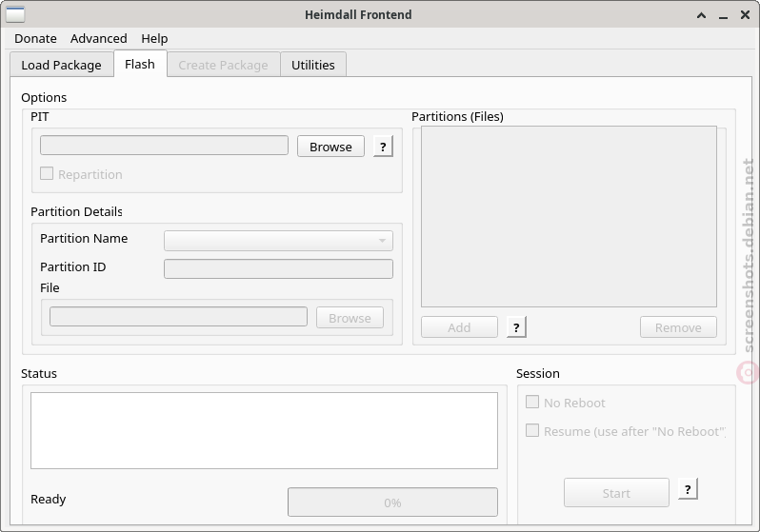
Task: Enable the No Reboot checkbox
Action: [566, 403]
